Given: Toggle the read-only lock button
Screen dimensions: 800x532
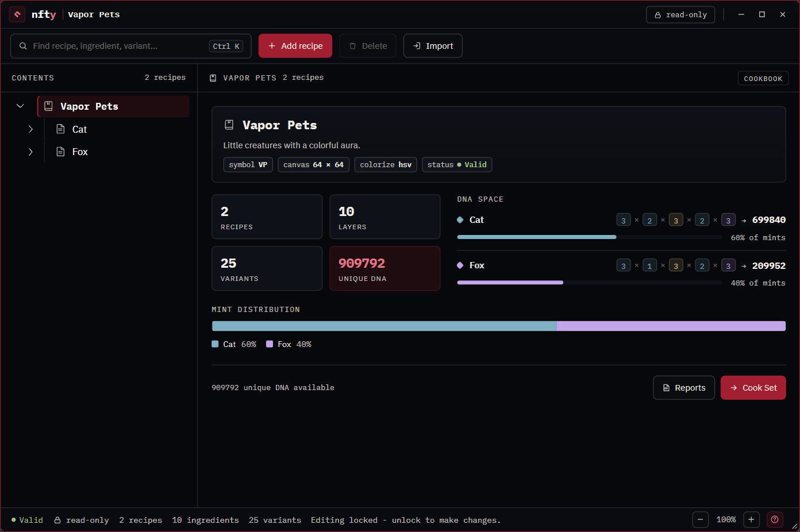Looking at the screenshot, I should coord(680,15).
